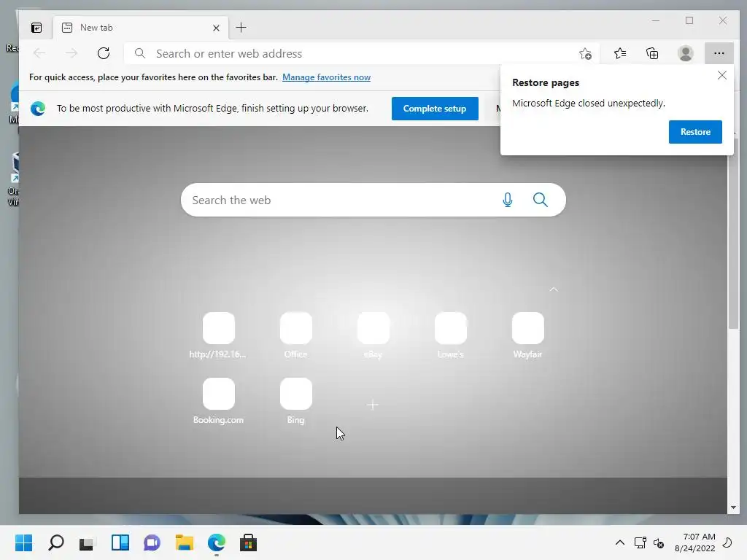This screenshot has width=747, height=560.
Task: Click the Restore button
Action: coord(695,132)
